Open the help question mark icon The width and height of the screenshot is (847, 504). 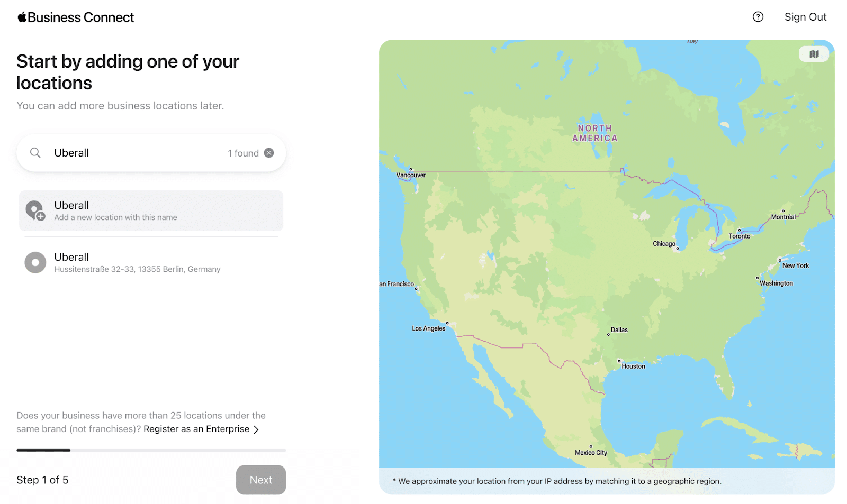coord(758,17)
